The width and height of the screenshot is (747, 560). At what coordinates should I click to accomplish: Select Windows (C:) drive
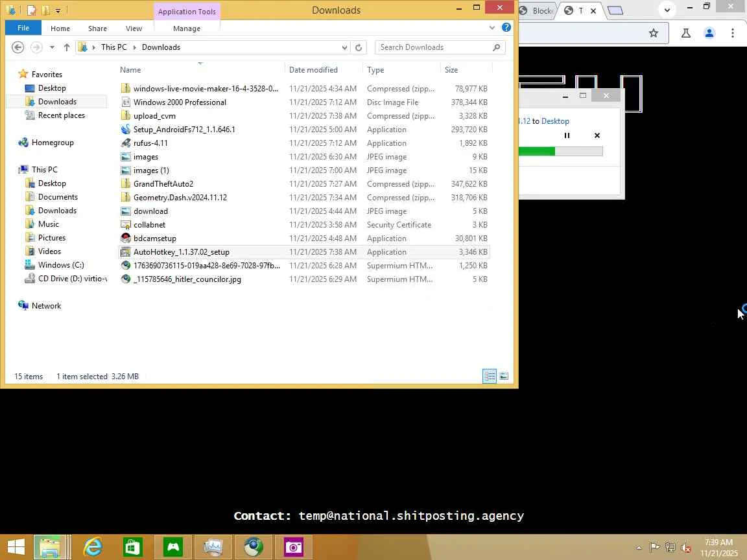pos(61,264)
